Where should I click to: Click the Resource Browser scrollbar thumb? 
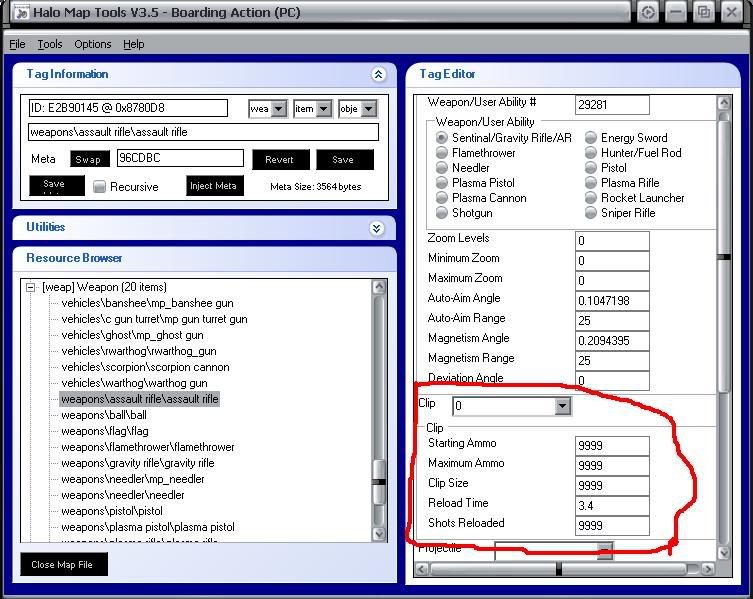[379, 482]
